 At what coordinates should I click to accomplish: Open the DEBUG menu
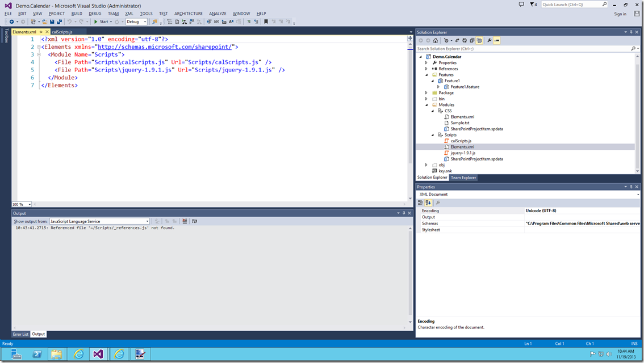tap(95, 14)
